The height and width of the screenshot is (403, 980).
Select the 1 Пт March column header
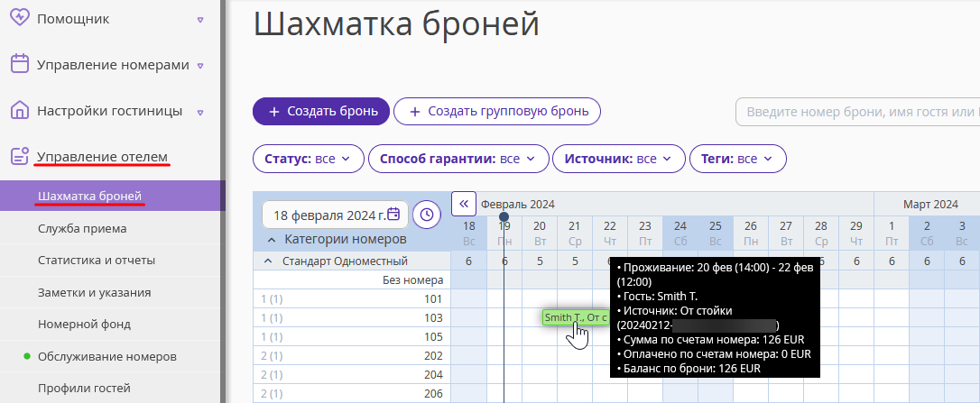pyautogui.click(x=892, y=233)
